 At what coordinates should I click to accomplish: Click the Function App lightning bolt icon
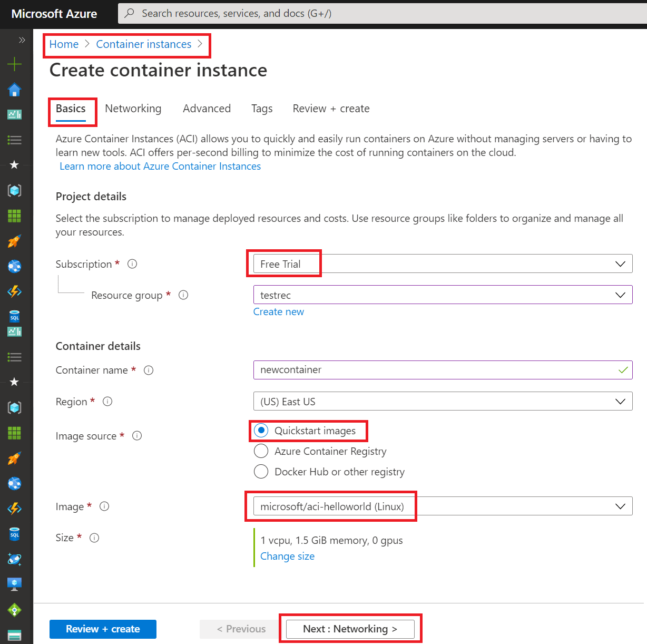(14, 291)
